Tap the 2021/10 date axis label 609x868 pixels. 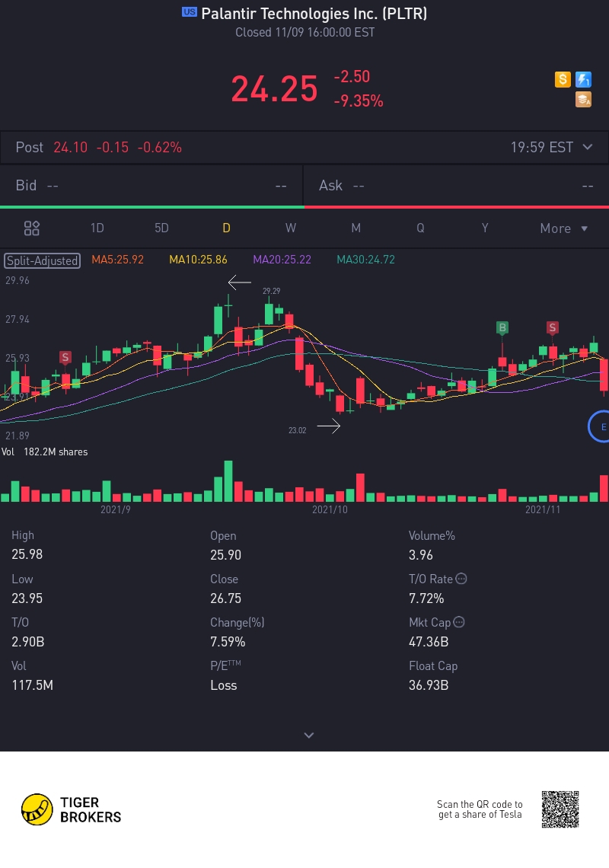click(330, 509)
